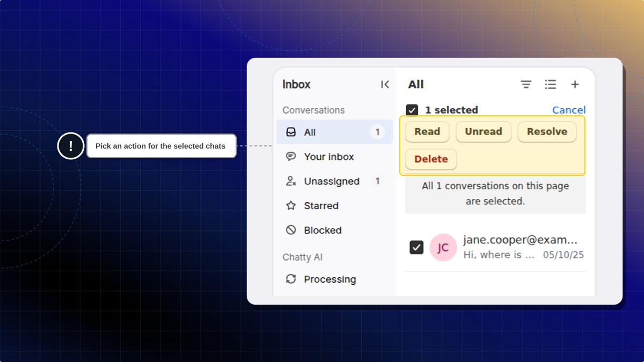
Task: Open Your inbox folder
Action: pyautogui.click(x=334, y=157)
